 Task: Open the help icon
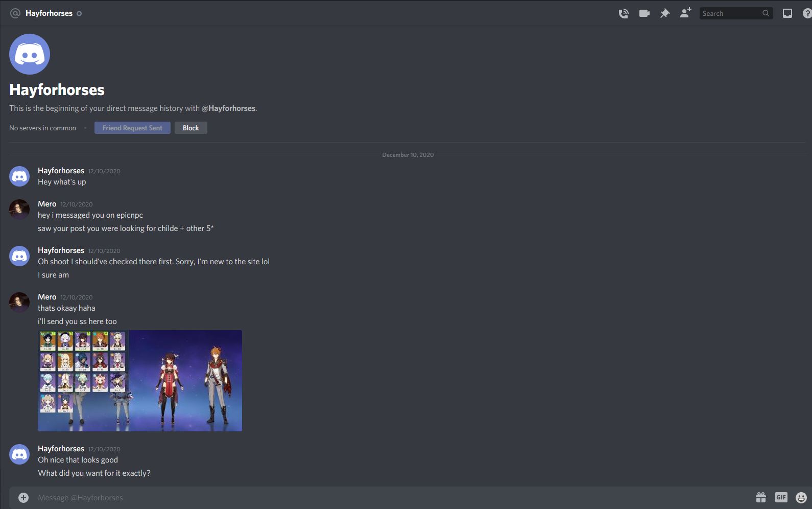(x=807, y=13)
